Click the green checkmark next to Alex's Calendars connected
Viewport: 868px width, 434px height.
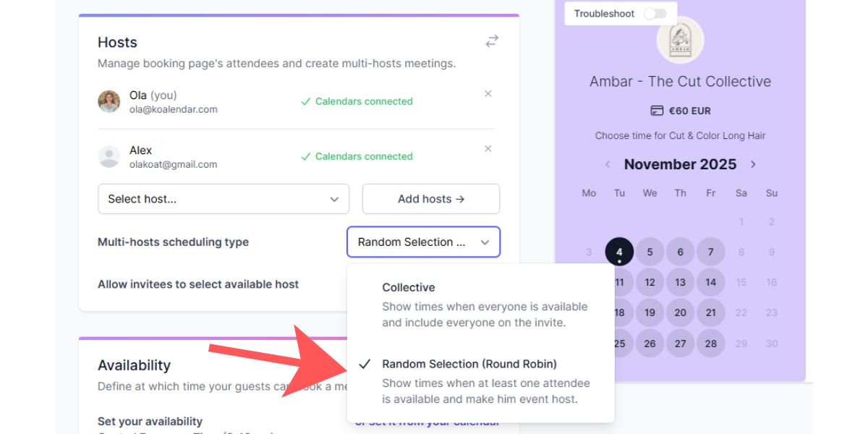(304, 156)
